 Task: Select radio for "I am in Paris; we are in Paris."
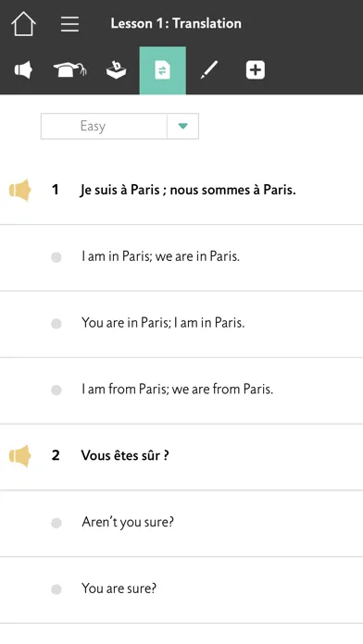[56, 257]
